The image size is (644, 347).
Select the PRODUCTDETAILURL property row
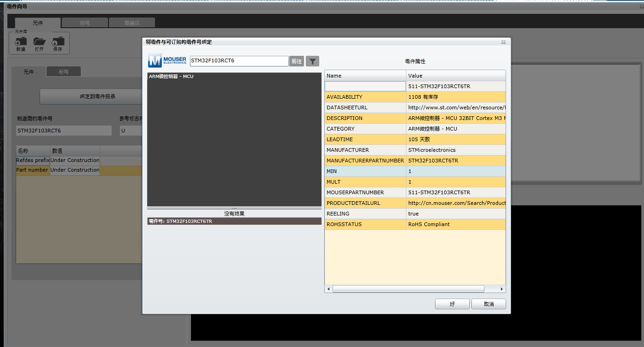[x=415, y=203]
